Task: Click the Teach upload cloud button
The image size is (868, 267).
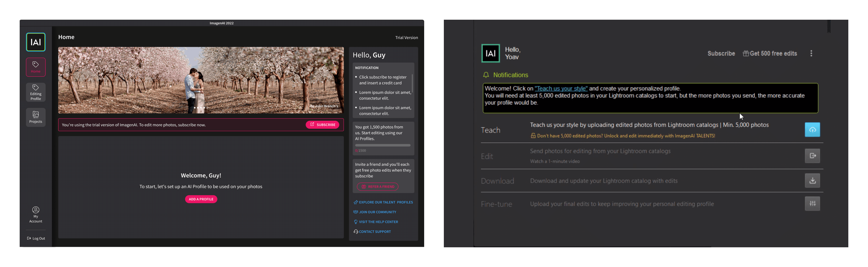Action: point(812,130)
